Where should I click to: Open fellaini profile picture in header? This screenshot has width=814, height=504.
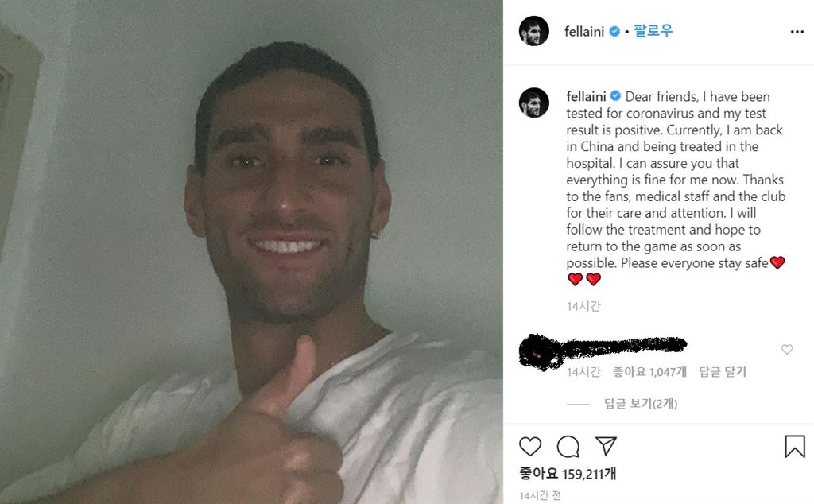click(x=533, y=31)
